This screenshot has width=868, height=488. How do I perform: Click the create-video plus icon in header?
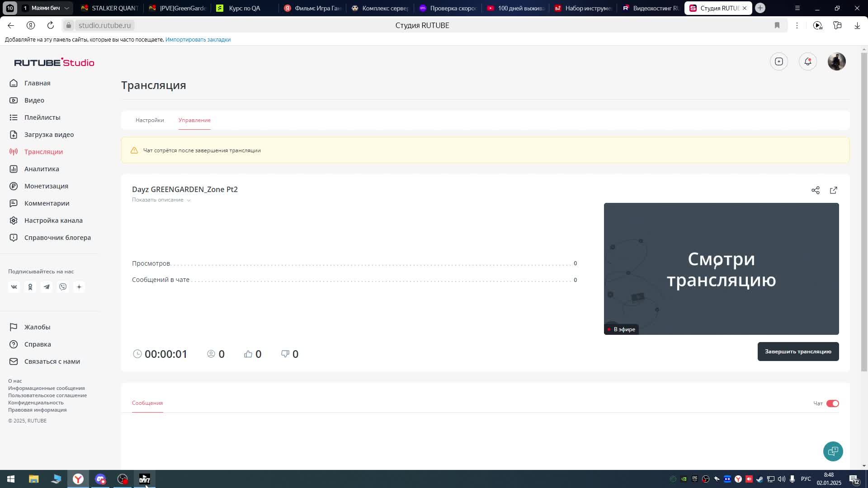pyautogui.click(x=778, y=61)
